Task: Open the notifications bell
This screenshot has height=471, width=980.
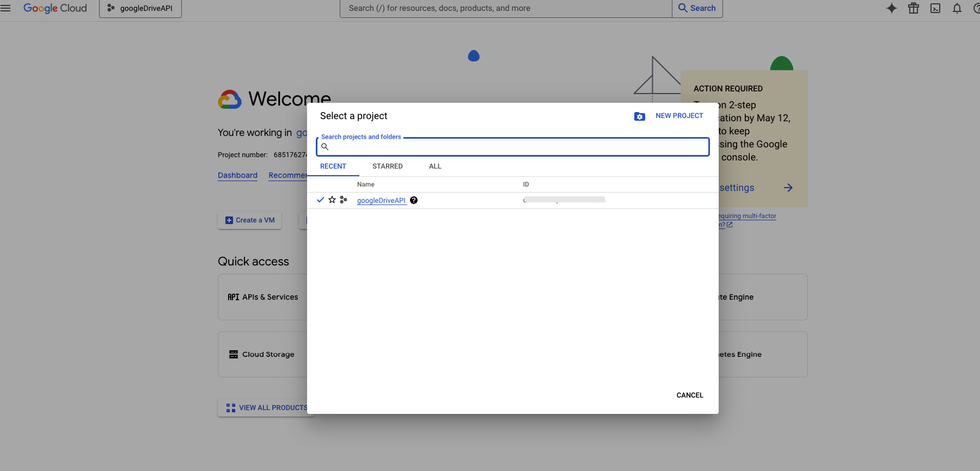Action: click(957, 8)
